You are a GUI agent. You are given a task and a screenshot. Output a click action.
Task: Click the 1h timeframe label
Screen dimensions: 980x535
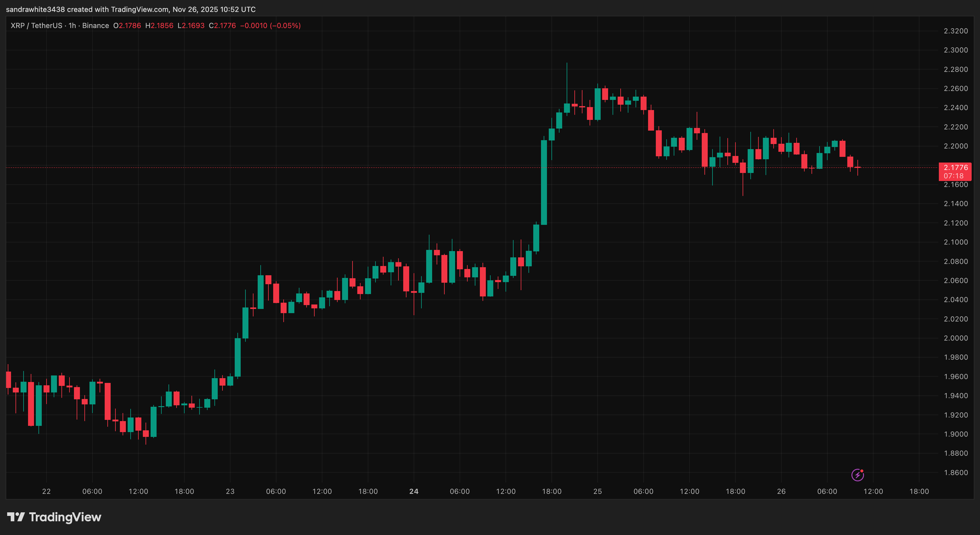pyautogui.click(x=72, y=25)
